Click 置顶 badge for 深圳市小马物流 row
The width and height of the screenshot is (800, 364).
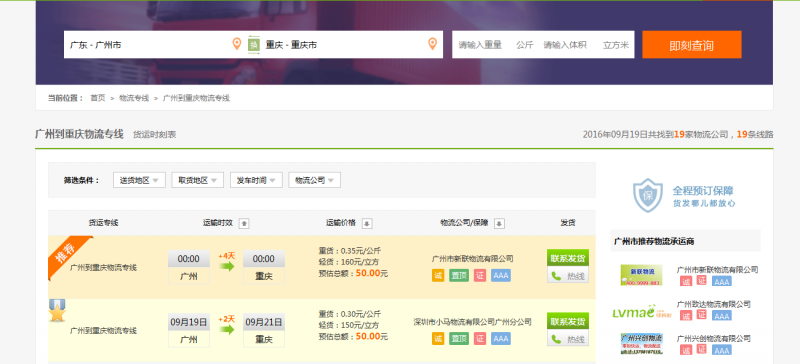click(x=459, y=338)
